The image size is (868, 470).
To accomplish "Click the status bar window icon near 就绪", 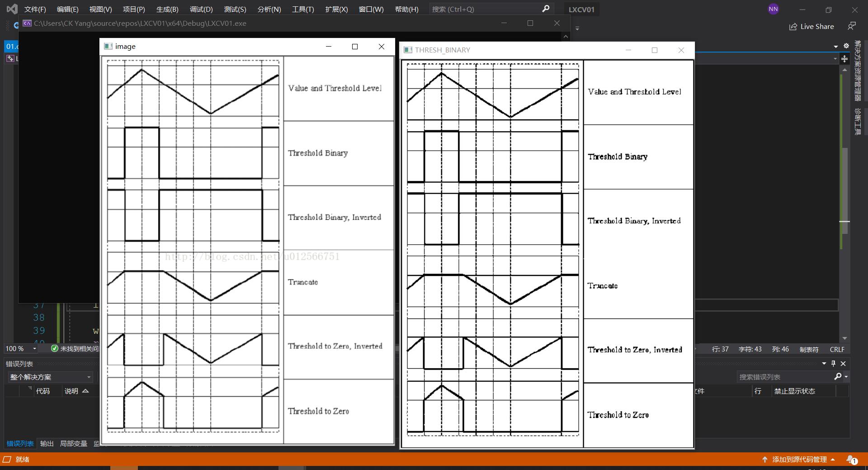I will 7,459.
